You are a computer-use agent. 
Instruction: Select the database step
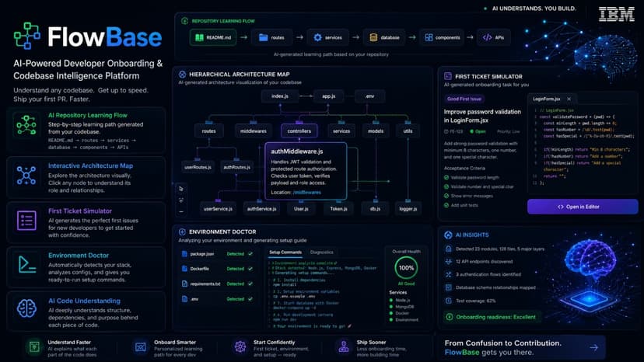coord(384,37)
